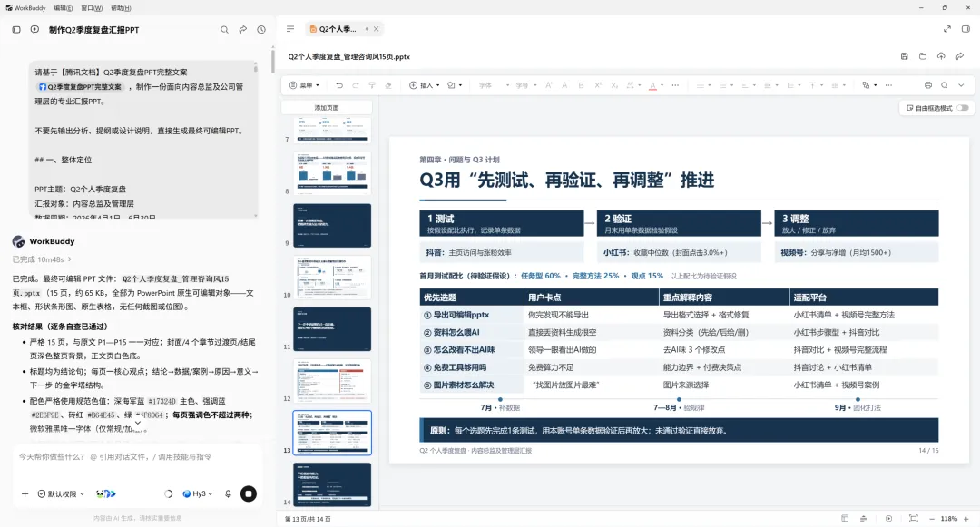Expand preview pane to full screen
Screen dimensions: 980x527
tap(946, 29)
